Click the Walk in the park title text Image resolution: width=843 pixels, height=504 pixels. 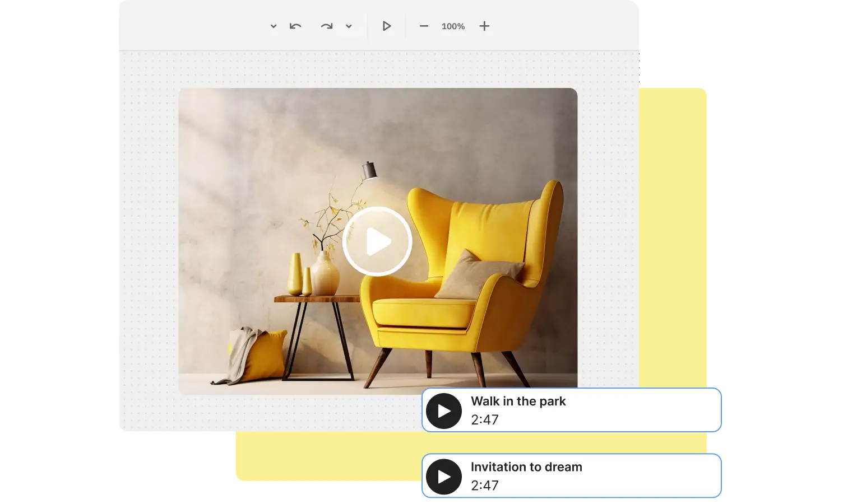click(518, 401)
